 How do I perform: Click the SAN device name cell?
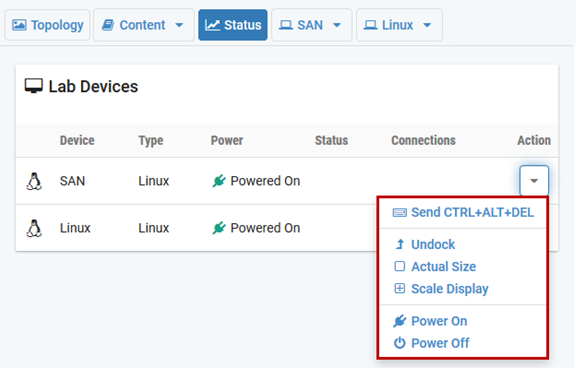click(x=72, y=181)
